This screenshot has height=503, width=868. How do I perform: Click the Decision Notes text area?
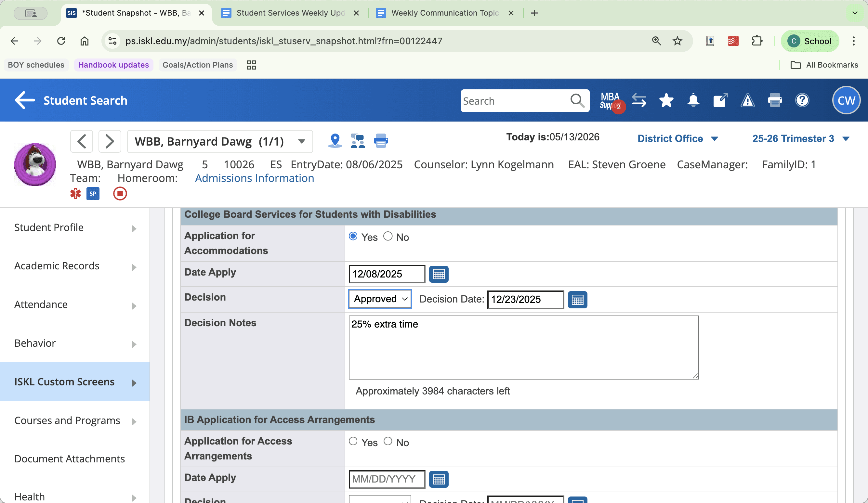point(523,347)
